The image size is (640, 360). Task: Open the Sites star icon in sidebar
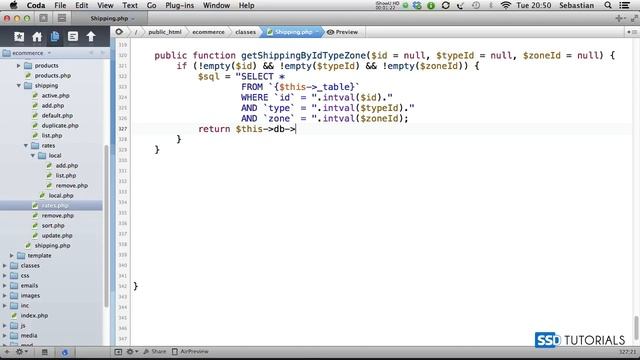[19, 37]
